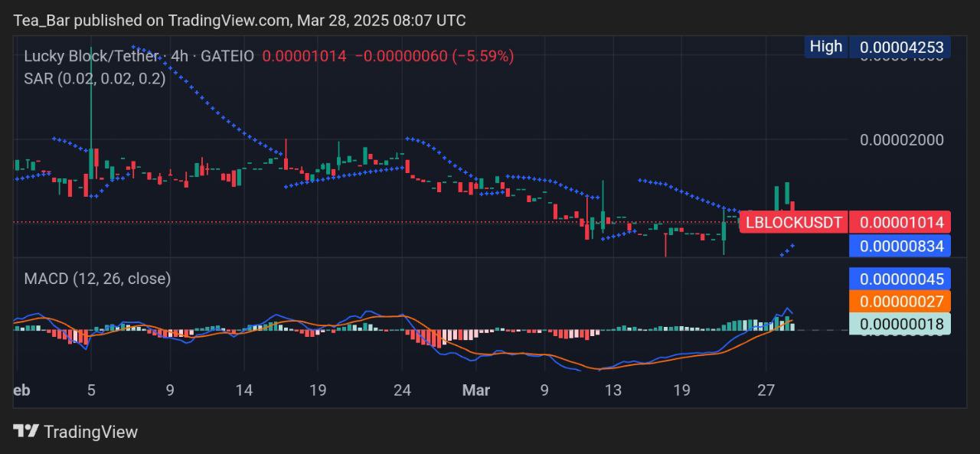Click the 0.00002000 price axis label
This screenshot has width=980, height=454.
point(901,140)
